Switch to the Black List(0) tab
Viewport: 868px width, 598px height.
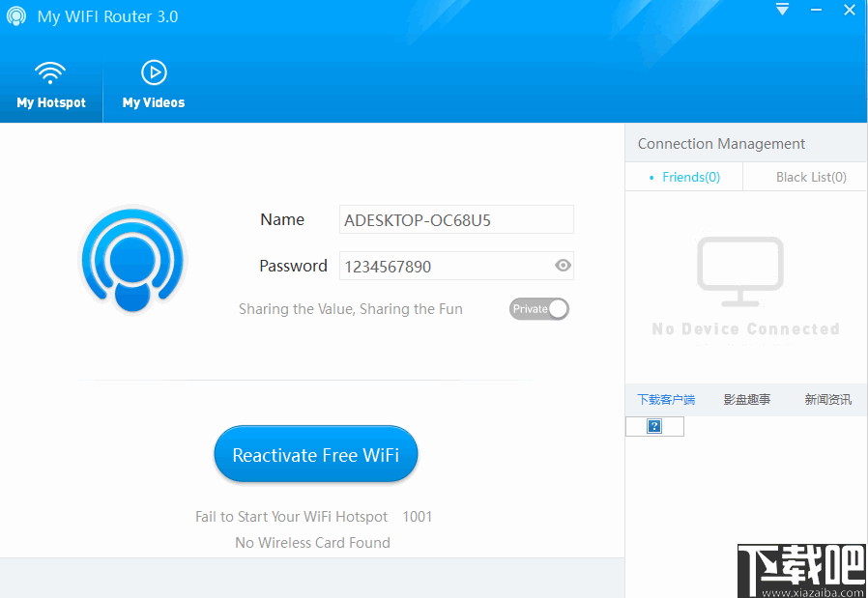coord(812,177)
